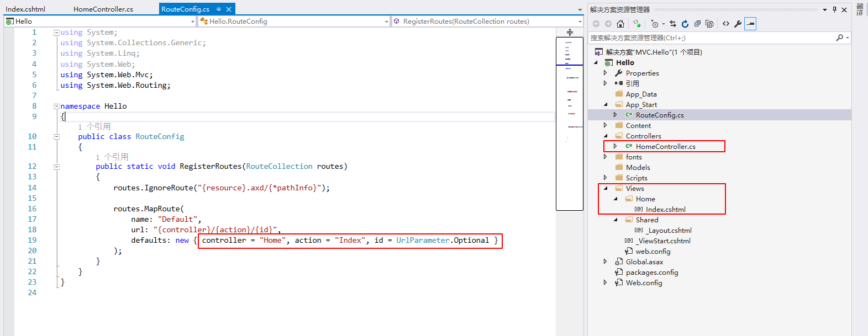The width and height of the screenshot is (868, 336).
Task: Open Properties via the wrench icon
Action: [x=738, y=24]
